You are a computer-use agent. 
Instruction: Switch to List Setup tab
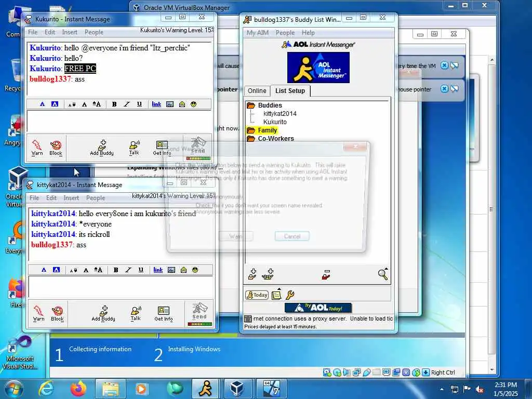tap(290, 90)
